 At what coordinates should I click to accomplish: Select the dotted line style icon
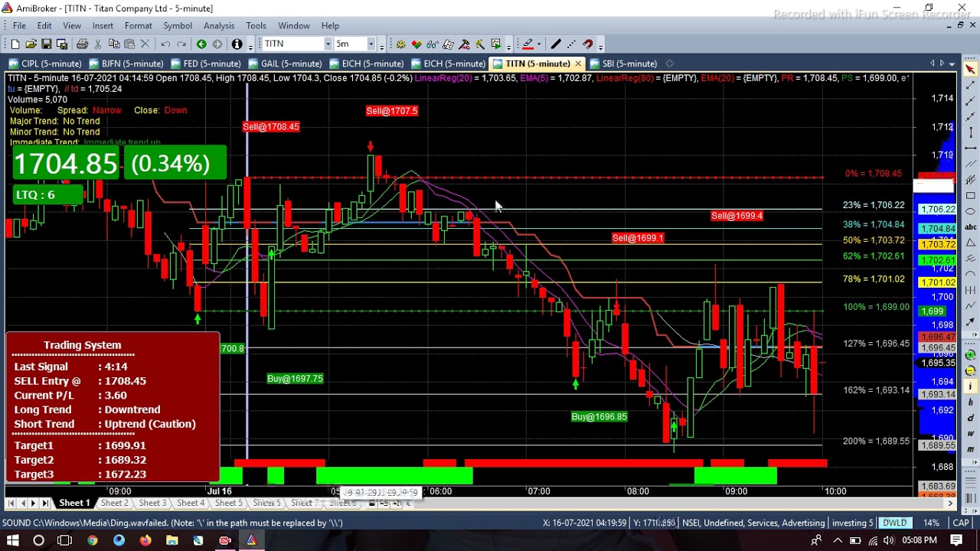pos(571,44)
